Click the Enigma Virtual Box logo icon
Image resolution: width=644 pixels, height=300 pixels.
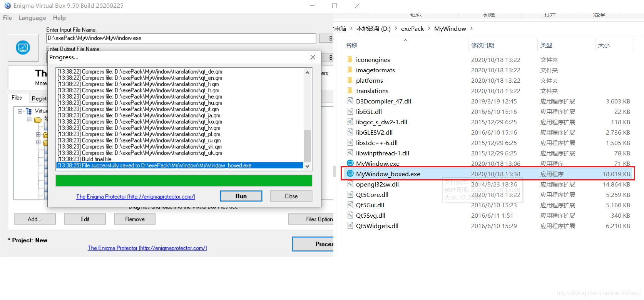tap(23, 48)
